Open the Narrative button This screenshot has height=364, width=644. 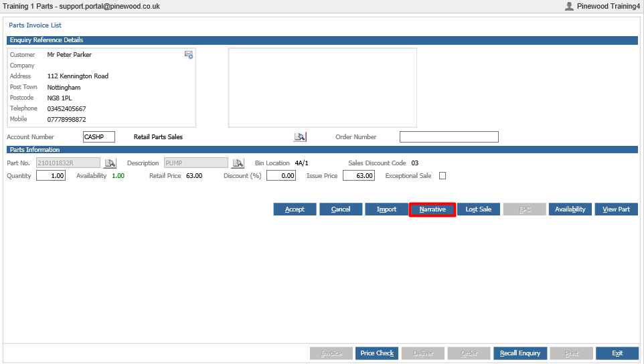[432, 209]
